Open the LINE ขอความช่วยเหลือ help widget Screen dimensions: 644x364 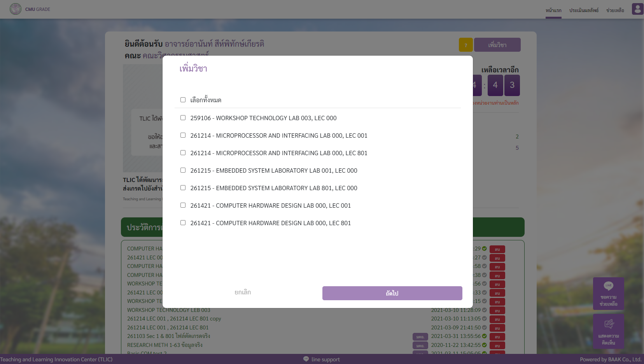coord(609,294)
